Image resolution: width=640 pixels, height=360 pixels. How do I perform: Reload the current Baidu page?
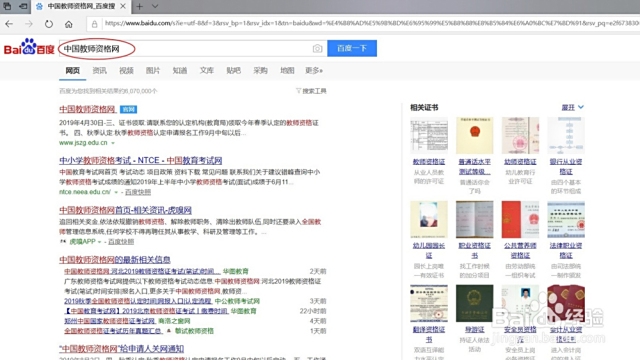(49, 24)
